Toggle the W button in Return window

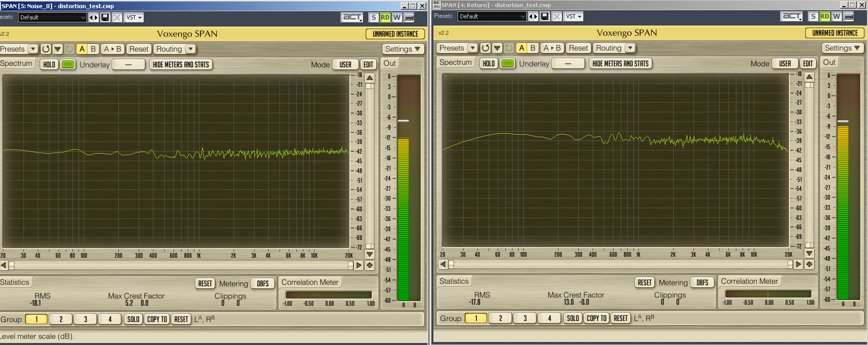[836, 16]
